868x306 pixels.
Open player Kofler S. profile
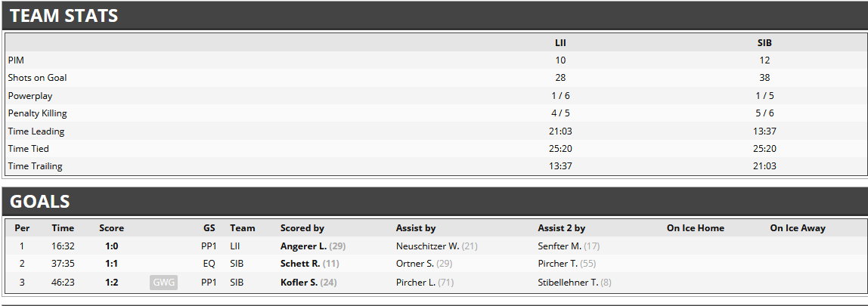click(x=299, y=283)
